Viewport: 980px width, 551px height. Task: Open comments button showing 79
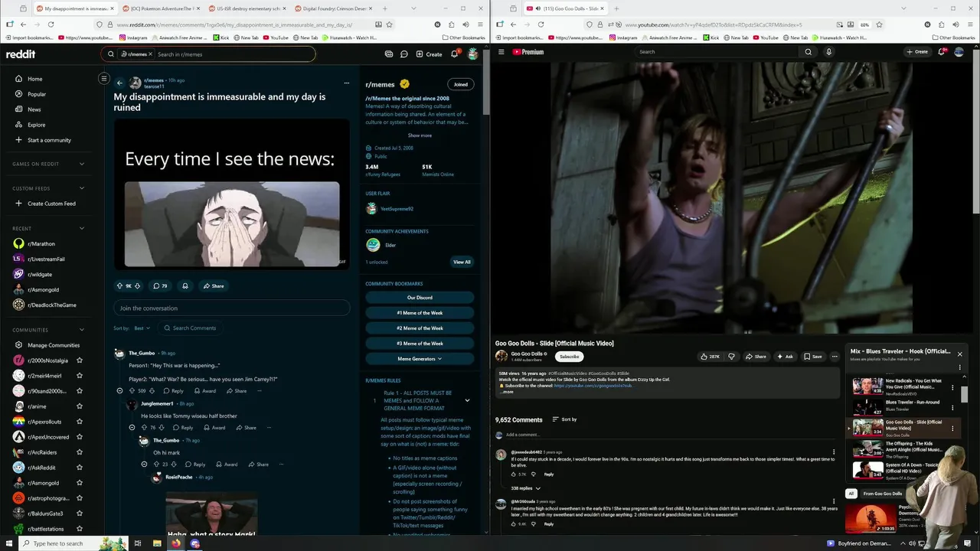(160, 286)
